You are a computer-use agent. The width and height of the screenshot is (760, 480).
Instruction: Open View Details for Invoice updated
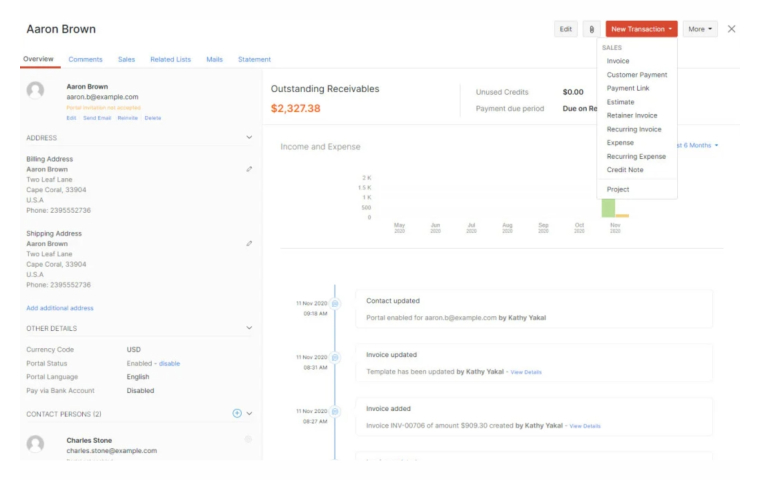tap(526, 372)
